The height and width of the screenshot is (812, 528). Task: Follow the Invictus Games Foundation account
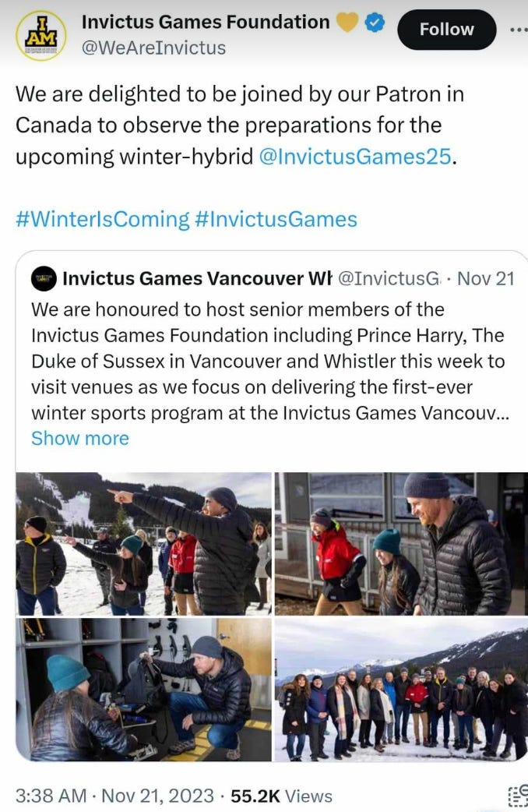pyautogui.click(x=447, y=30)
